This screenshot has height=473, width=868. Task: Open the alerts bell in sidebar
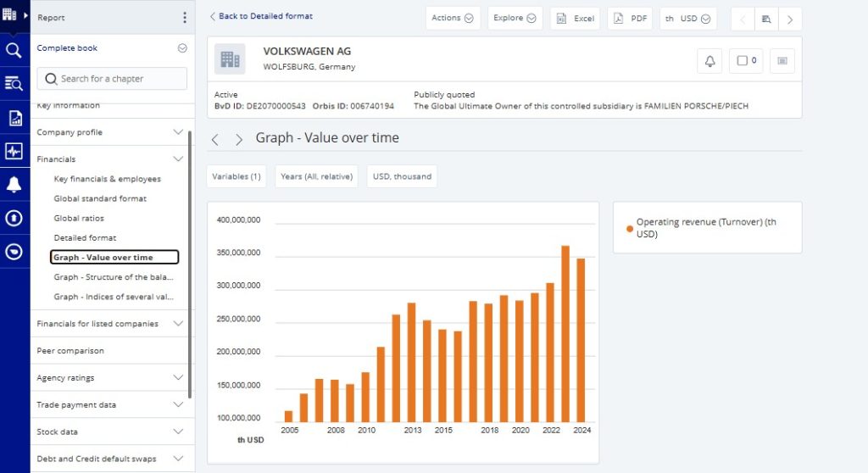click(14, 185)
